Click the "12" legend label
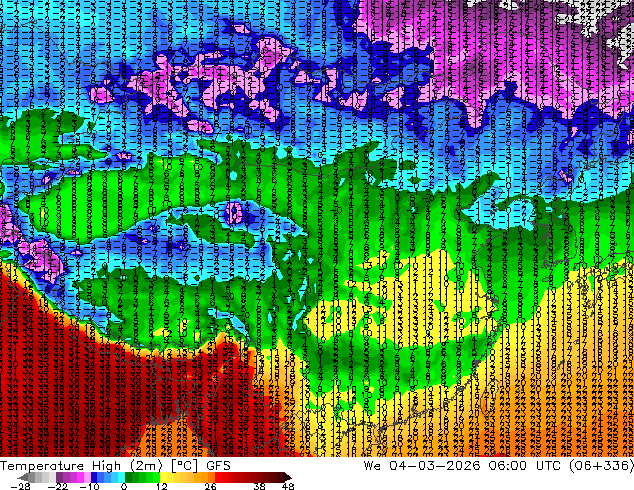The image size is (634, 490). pyautogui.click(x=162, y=486)
